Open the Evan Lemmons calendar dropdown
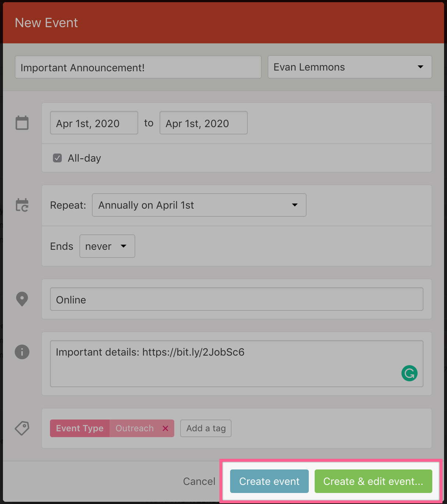This screenshot has height=504, width=447. [350, 67]
